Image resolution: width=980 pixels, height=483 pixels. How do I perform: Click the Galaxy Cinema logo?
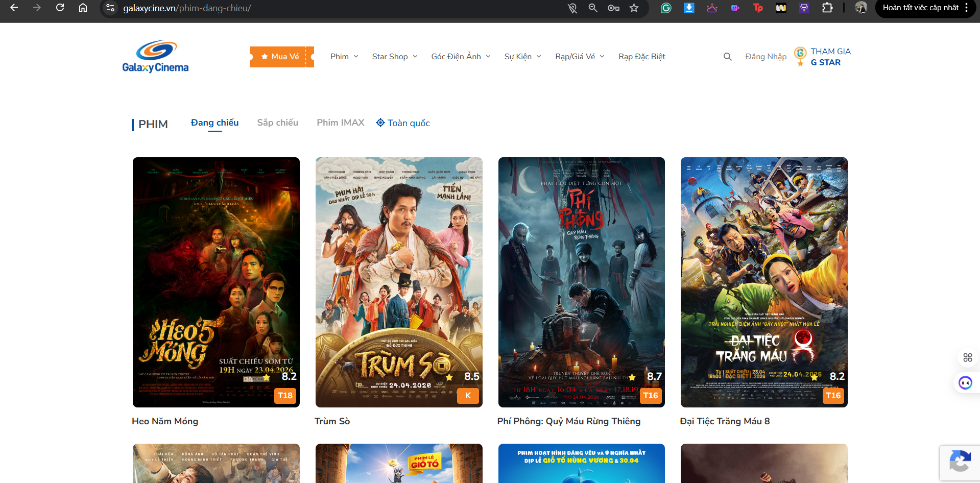tap(155, 56)
